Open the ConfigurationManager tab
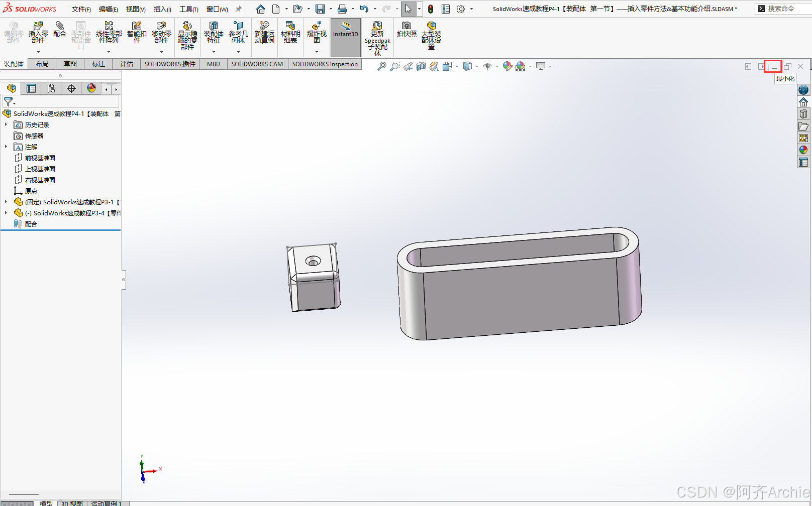812x506 pixels. coord(51,88)
